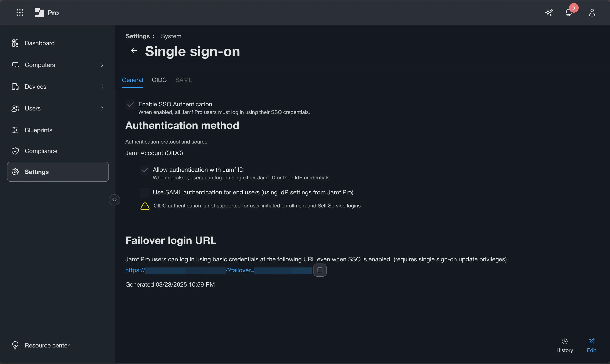Switch to the SAML tab
The width and height of the screenshot is (610, 364).
[184, 80]
